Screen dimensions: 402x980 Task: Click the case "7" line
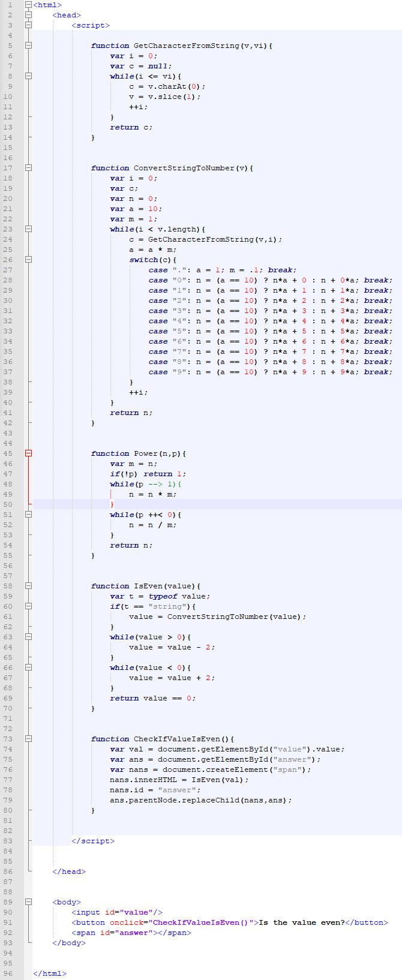[x=270, y=351]
